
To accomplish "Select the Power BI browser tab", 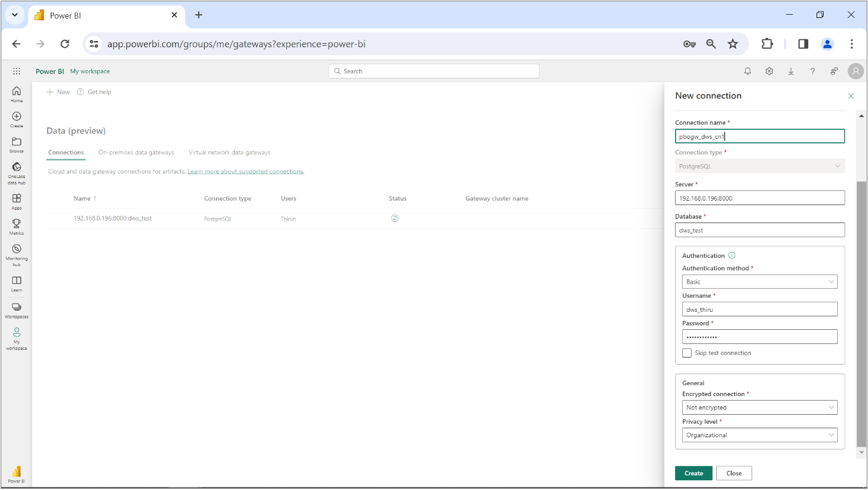I will click(x=106, y=15).
